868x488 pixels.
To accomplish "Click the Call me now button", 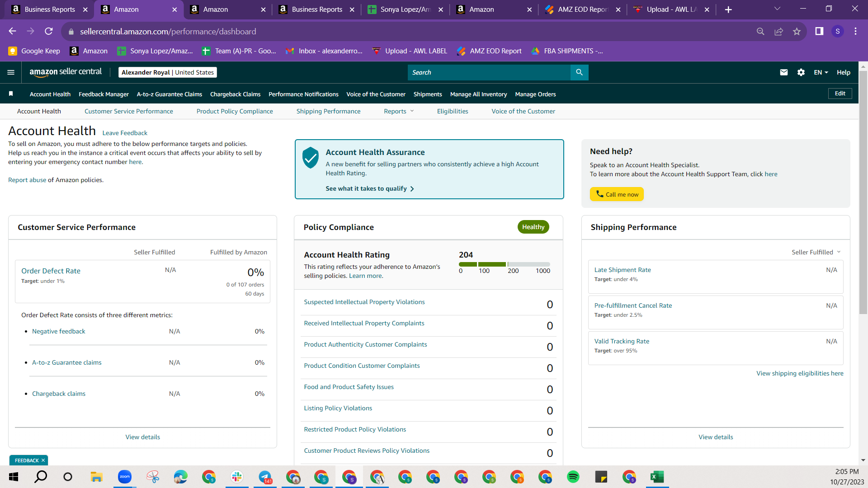I will (617, 194).
